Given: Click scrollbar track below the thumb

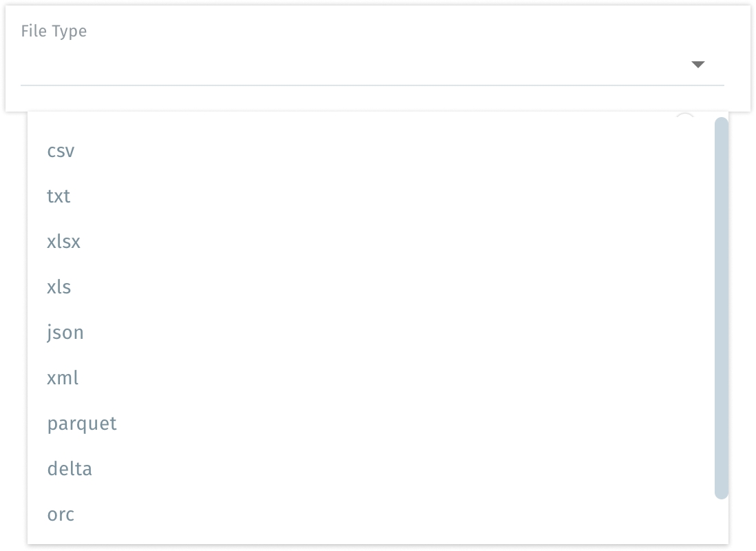Looking at the screenshot, I should 721,521.
